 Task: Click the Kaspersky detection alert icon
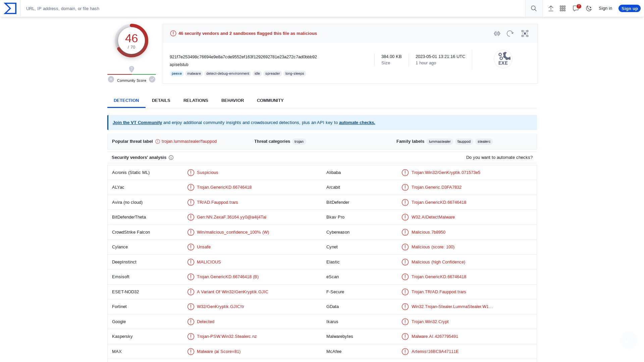click(191, 337)
